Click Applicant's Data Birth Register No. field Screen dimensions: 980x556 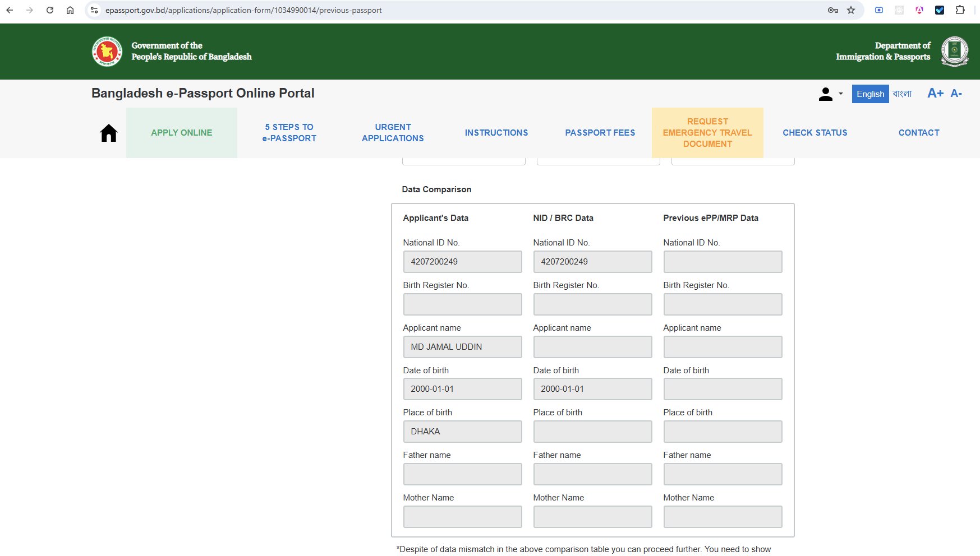coord(462,304)
